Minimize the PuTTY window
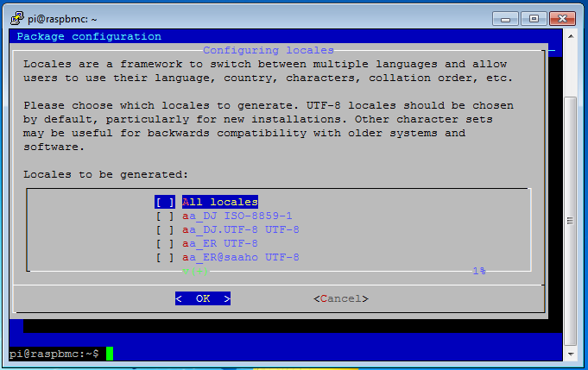Screen dimensions: 588x370 pos(505,19)
